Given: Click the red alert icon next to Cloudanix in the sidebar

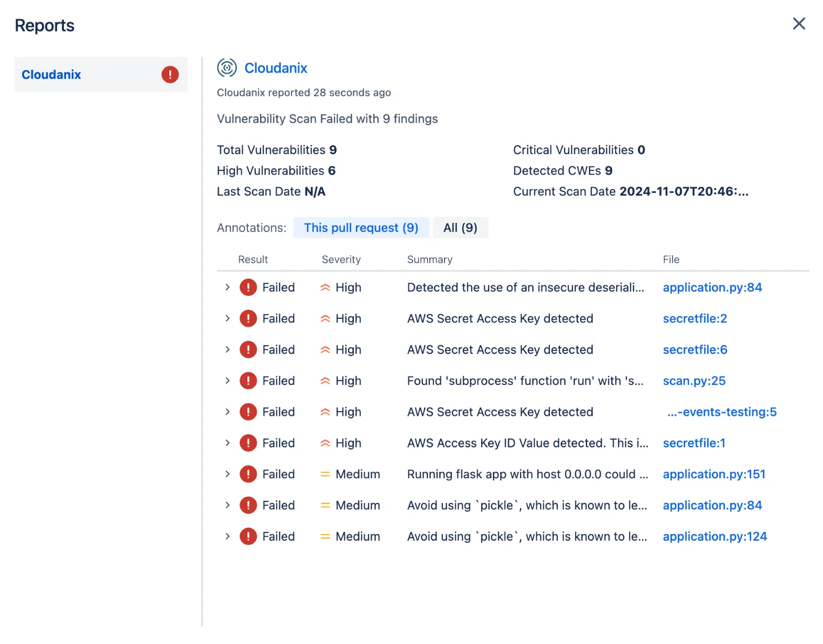Looking at the screenshot, I should 170,74.
